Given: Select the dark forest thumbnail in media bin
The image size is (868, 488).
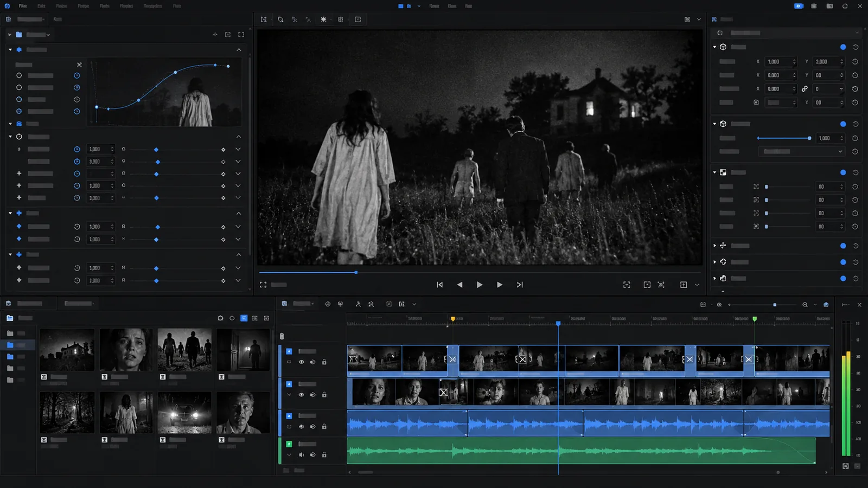Looking at the screenshot, I should coord(67,413).
